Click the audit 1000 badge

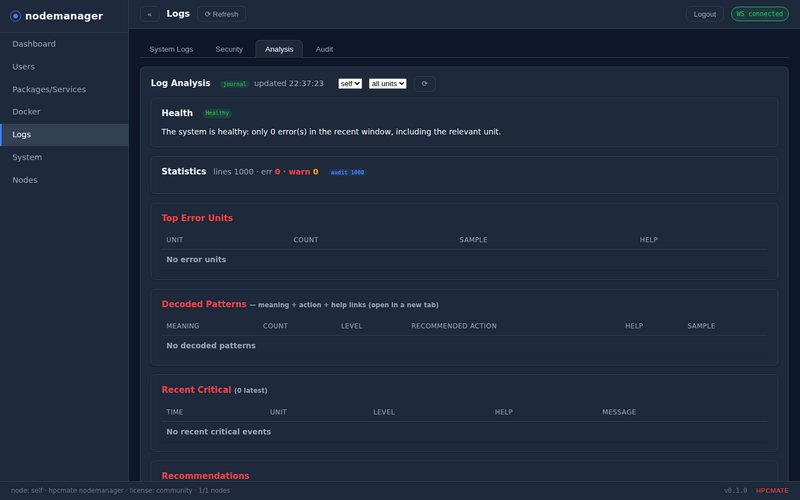pyautogui.click(x=347, y=172)
